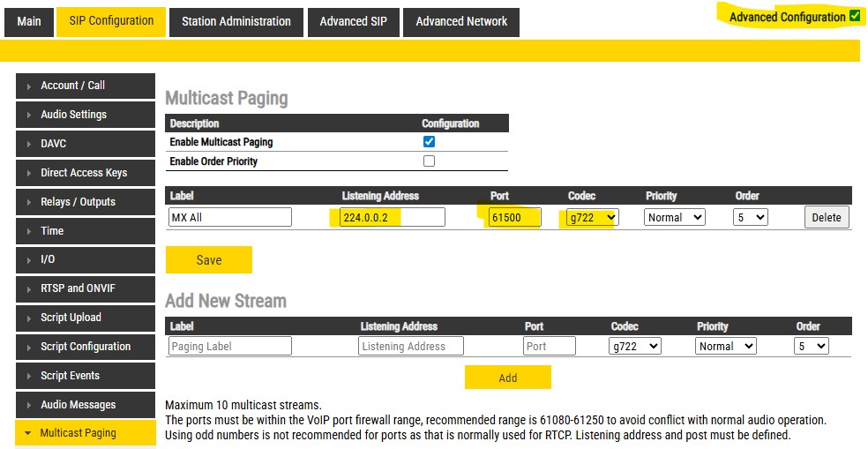The image size is (868, 449).
Task: Open Order dropdown in Add New Stream
Action: pos(811,347)
